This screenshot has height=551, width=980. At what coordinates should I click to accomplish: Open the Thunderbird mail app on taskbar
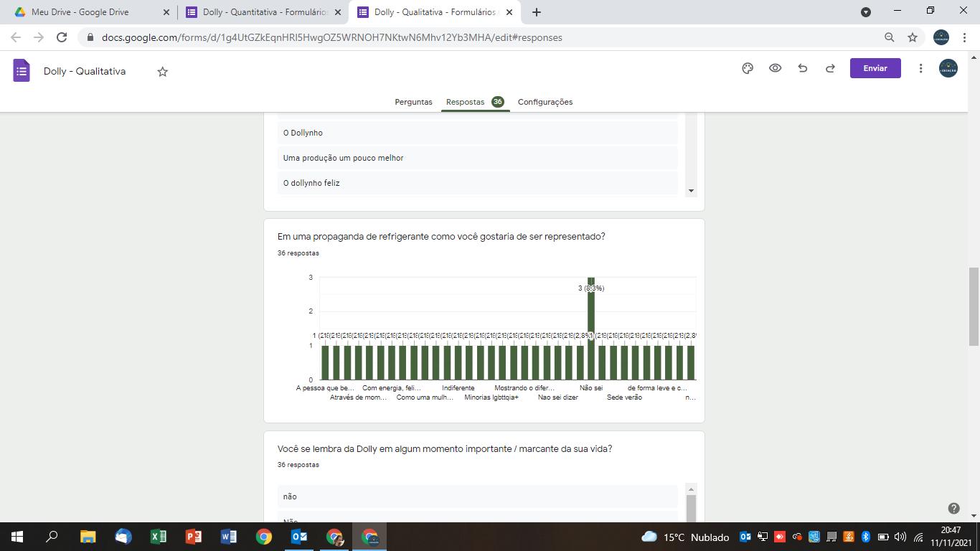(123, 537)
